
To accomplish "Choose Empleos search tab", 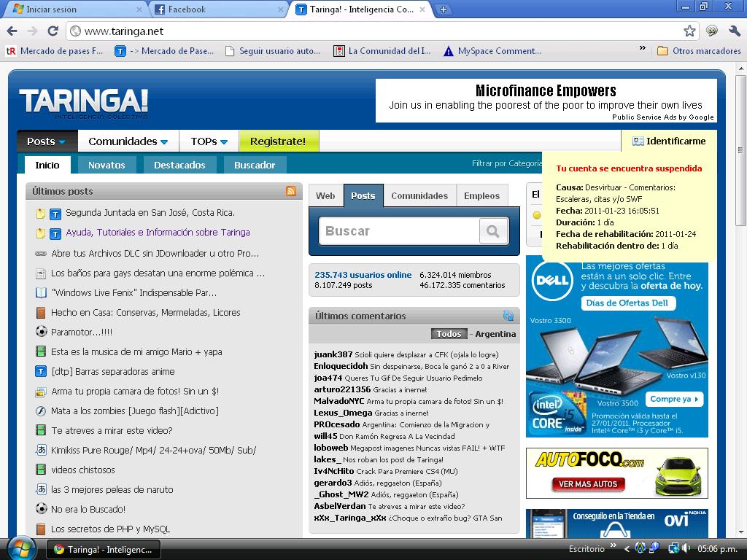I will (x=481, y=195).
